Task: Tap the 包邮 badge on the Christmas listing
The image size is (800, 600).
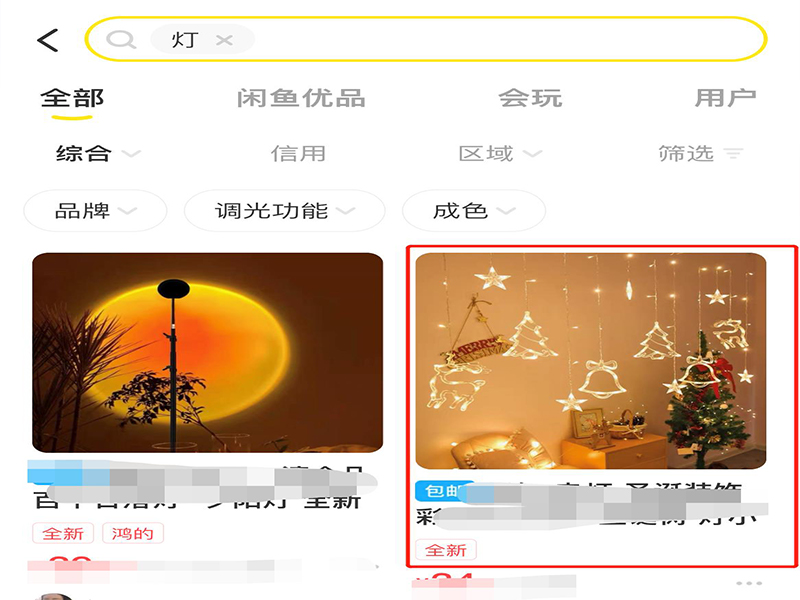Action: pyautogui.click(x=441, y=491)
